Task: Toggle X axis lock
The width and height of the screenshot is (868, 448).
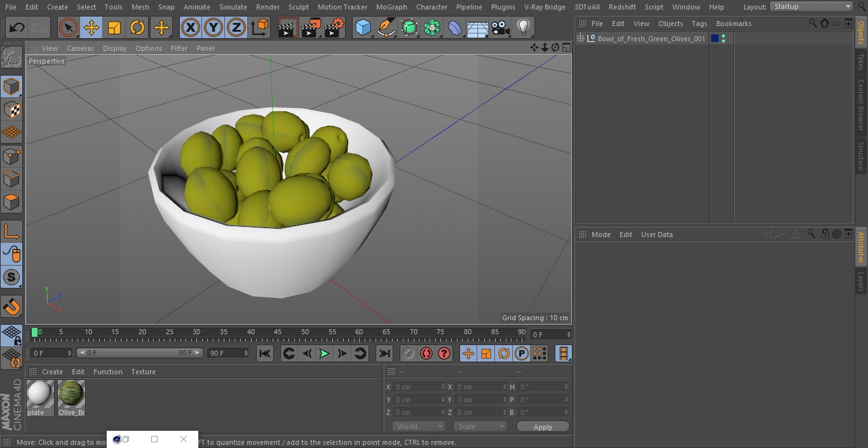Action: click(191, 27)
